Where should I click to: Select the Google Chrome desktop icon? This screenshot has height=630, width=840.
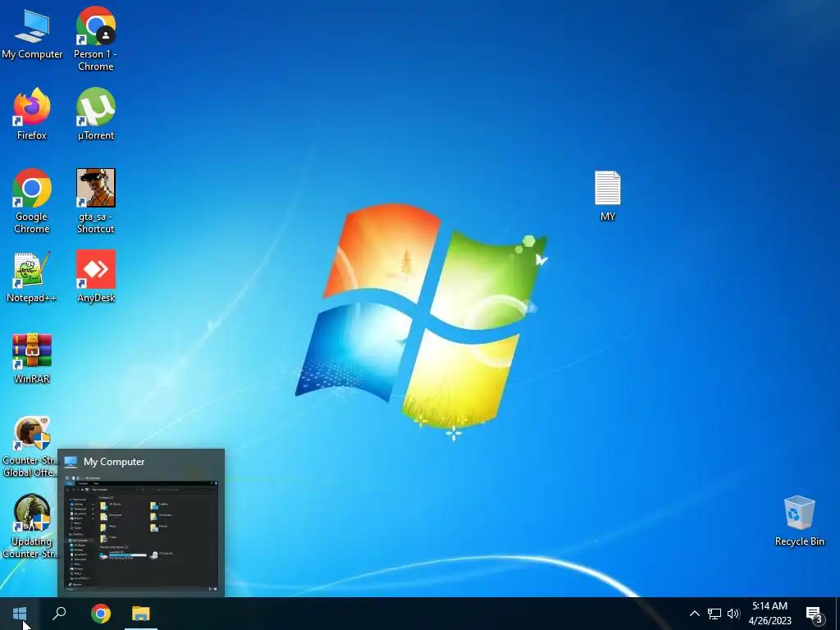(32, 201)
